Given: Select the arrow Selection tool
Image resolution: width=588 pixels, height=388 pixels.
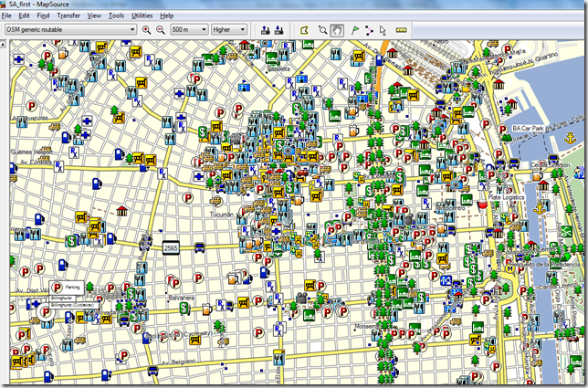Looking at the screenshot, I should 383,29.
